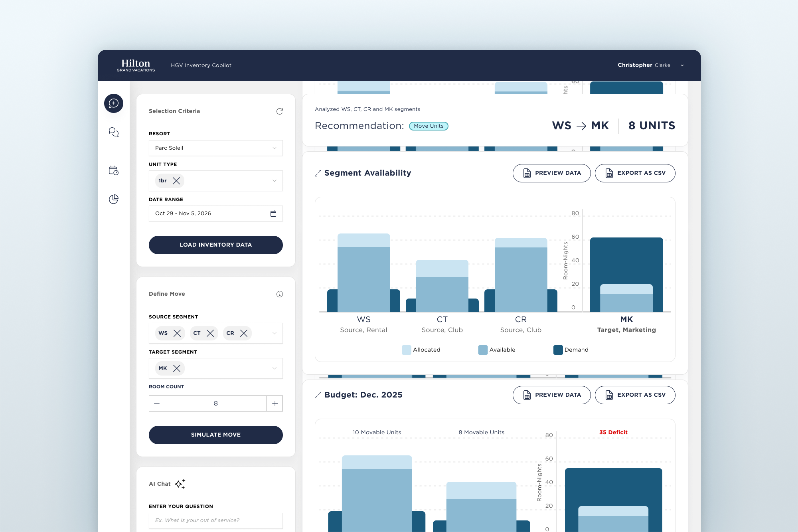Click the 35 Deficit label

click(613, 432)
